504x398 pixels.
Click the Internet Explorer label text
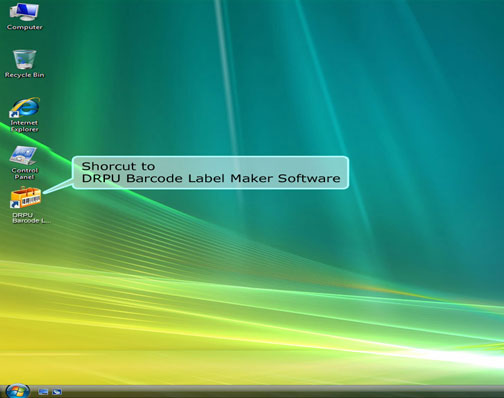(24, 126)
